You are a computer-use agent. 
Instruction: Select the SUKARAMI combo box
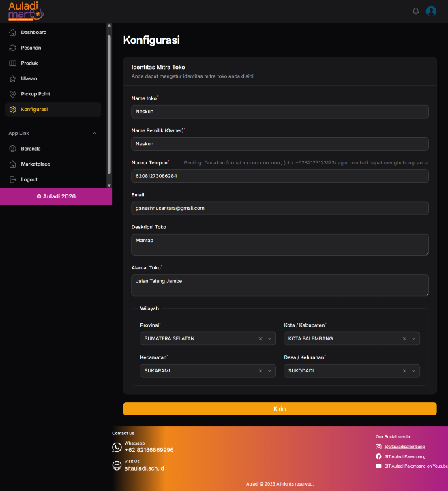point(208,371)
